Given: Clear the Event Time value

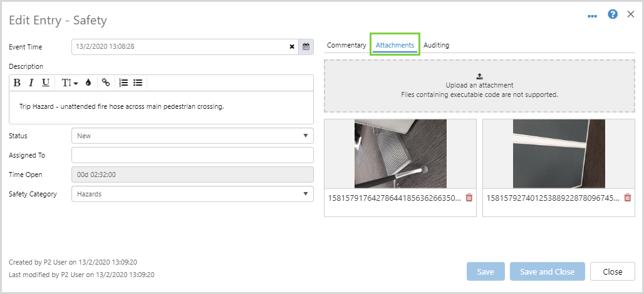Looking at the screenshot, I should pyautogui.click(x=292, y=47).
